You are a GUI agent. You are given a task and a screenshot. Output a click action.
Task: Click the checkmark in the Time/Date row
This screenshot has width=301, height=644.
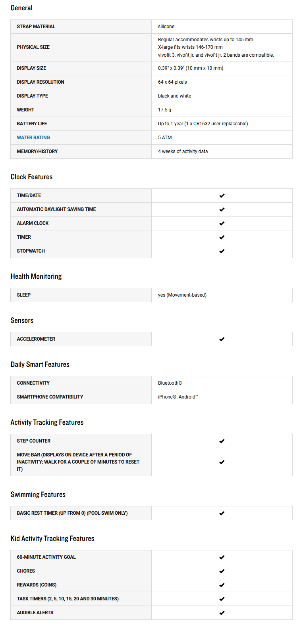click(222, 195)
